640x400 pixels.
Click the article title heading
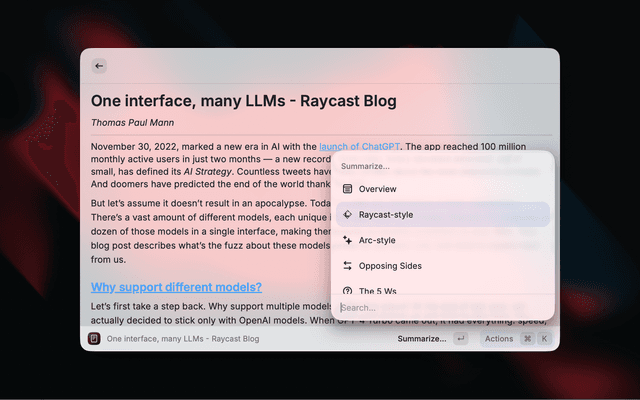click(x=244, y=101)
